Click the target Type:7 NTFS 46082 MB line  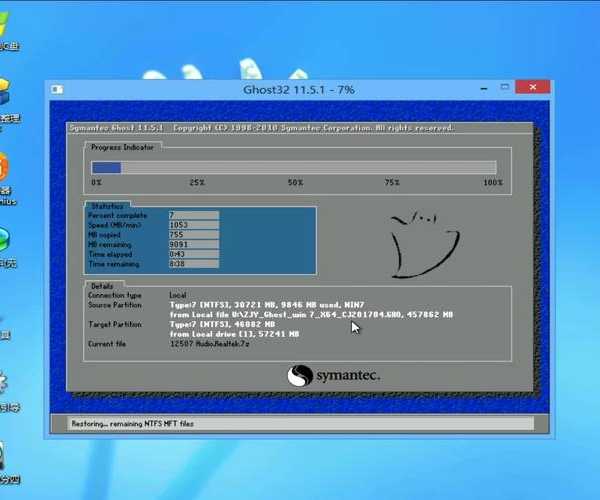pos(222,324)
